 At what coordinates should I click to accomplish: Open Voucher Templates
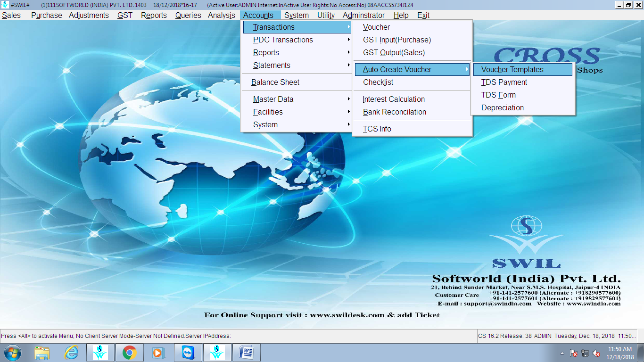(523, 70)
